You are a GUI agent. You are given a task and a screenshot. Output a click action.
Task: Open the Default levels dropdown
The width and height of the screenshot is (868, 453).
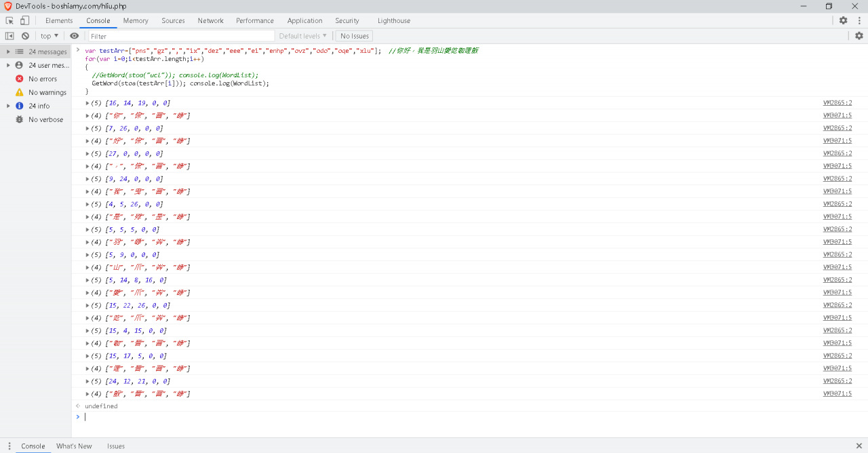click(x=302, y=36)
